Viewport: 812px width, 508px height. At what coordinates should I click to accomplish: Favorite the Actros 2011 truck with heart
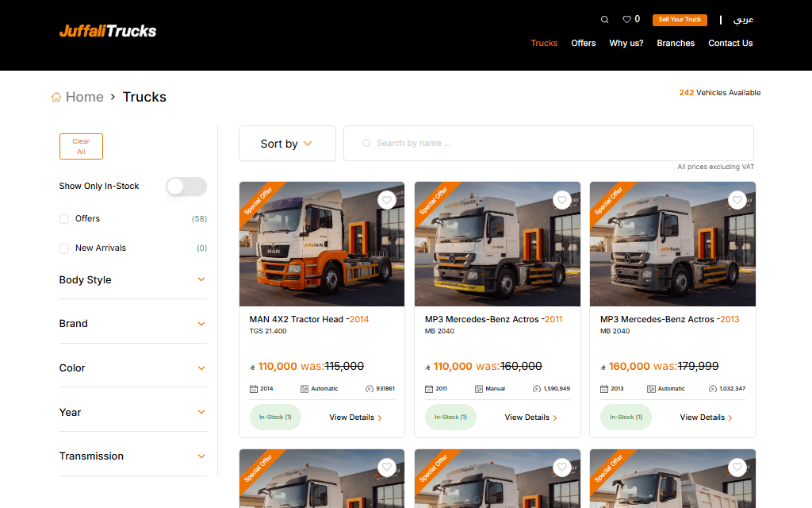562,200
